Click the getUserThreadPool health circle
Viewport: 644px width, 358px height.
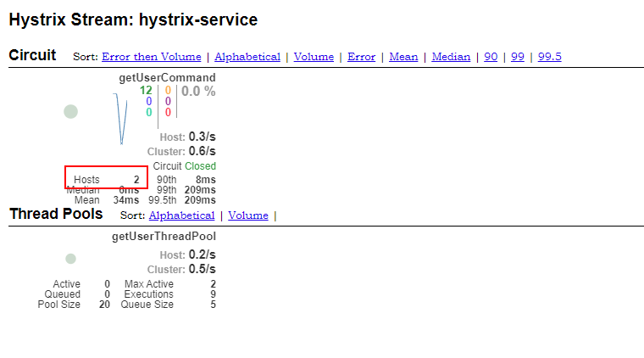pyautogui.click(x=71, y=259)
